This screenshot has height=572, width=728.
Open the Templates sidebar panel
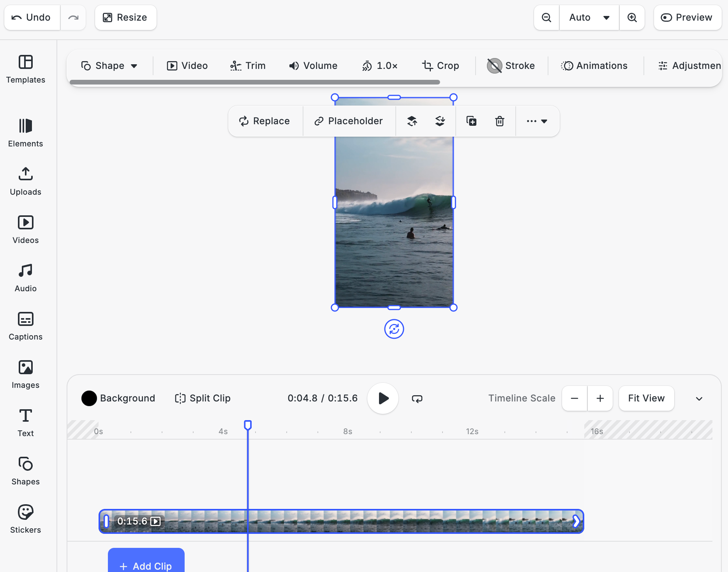[x=26, y=69]
